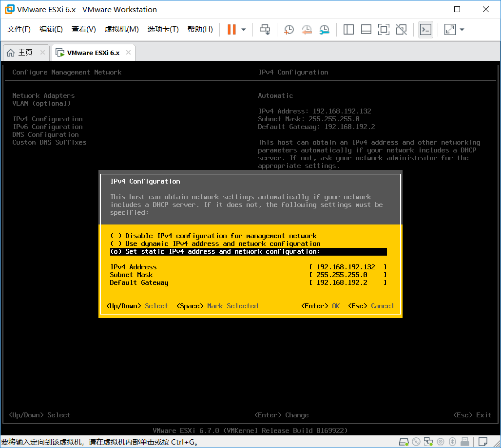Click the Send Ctrl+Alt+Del icon
Viewport: 501px width, 448px height.
coord(265,29)
